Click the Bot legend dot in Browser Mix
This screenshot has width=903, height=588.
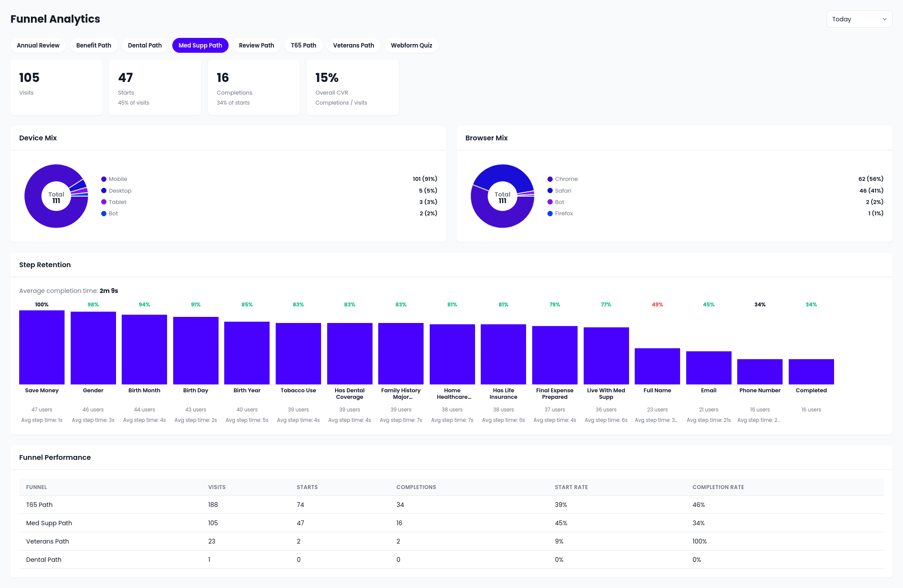tap(550, 202)
